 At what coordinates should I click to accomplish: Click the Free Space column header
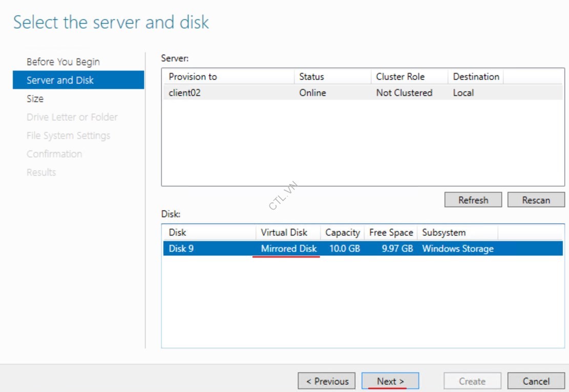[391, 232]
